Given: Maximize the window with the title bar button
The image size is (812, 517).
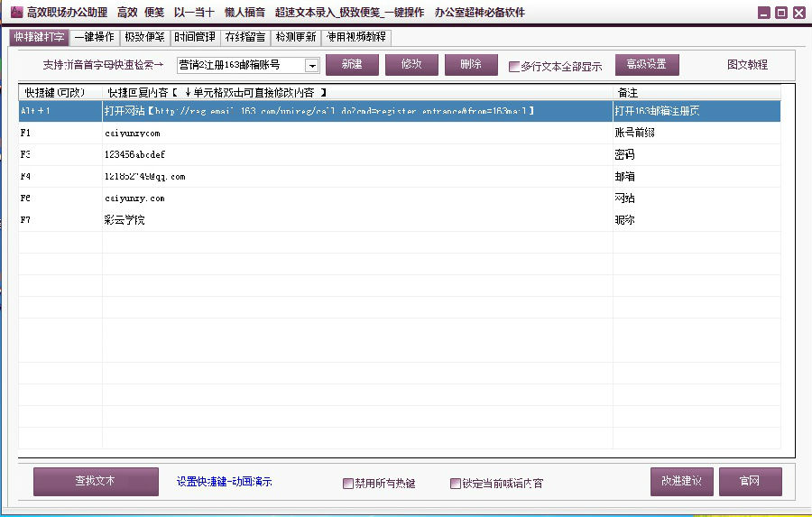Looking at the screenshot, I should (x=780, y=13).
